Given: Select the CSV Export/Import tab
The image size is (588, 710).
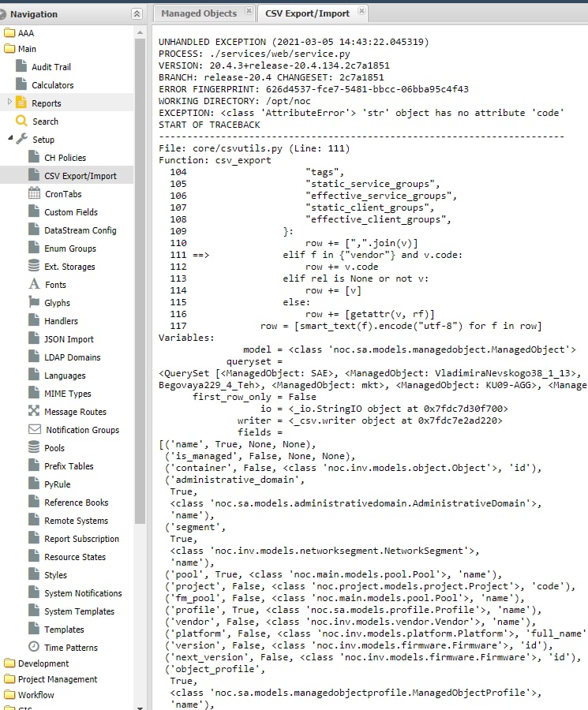Looking at the screenshot, I should tap(307, 13).
